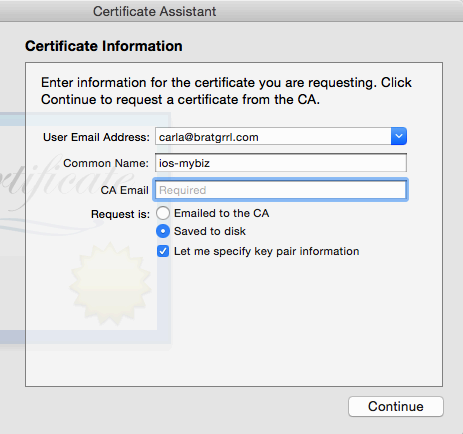463x434 pixels.
Task: Click the Certificate Information heading
Action: 104,46
